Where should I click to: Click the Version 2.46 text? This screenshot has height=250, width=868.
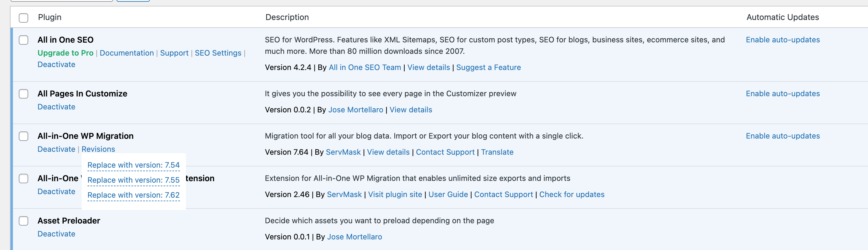click(x=287, y=194)
